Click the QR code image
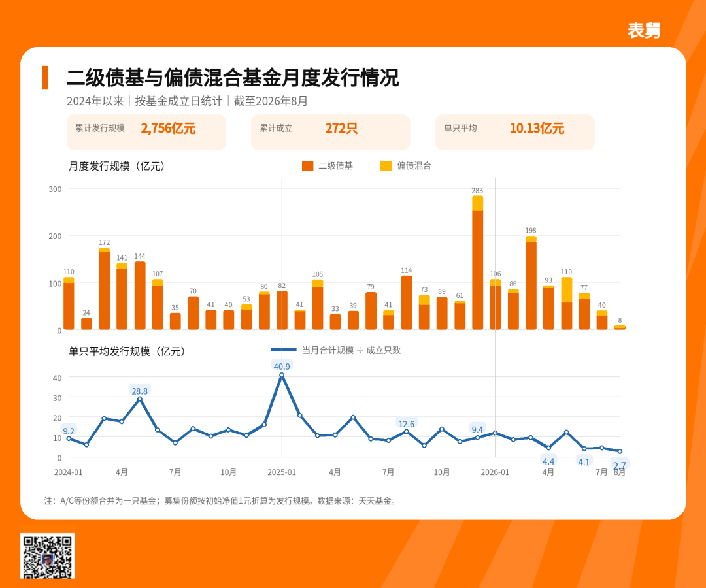This screenshot has height=588, width=706. [47, 555]
